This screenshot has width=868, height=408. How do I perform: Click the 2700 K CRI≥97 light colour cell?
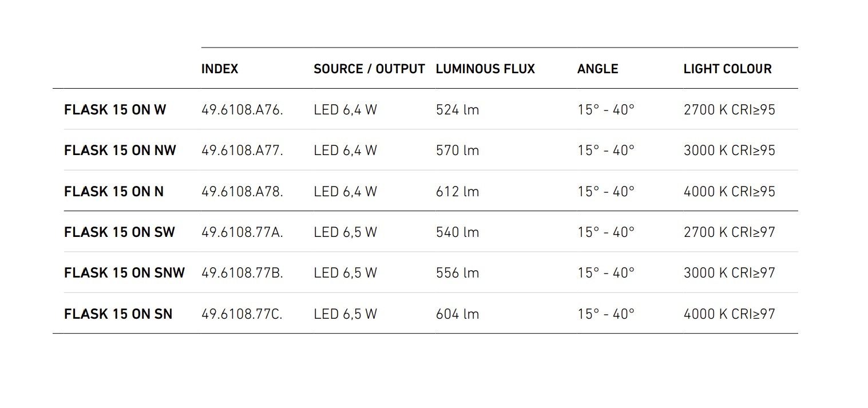729,232
